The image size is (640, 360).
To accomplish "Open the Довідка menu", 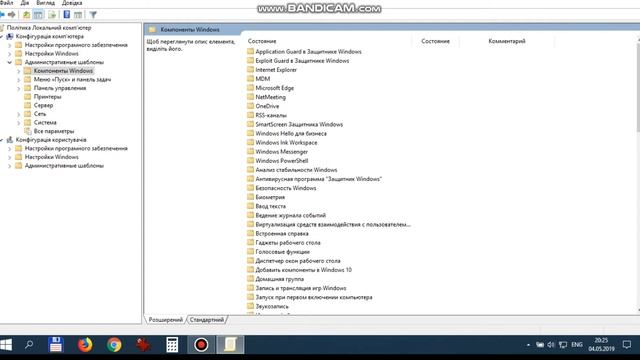I will [x=72, y=3].
